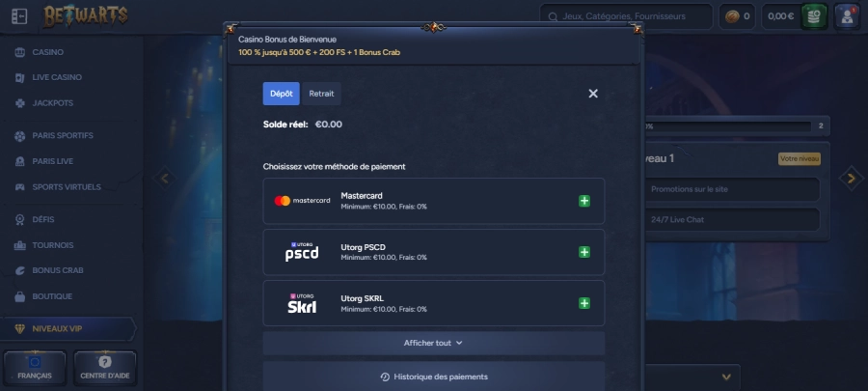Click the Tournois podium icon
The width and height of the screenshot is (868, 391).
[20, 245]
